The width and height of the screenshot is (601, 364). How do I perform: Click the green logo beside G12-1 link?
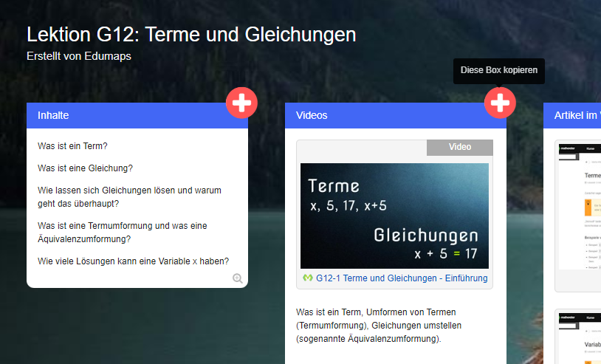[x=308, y=278]
